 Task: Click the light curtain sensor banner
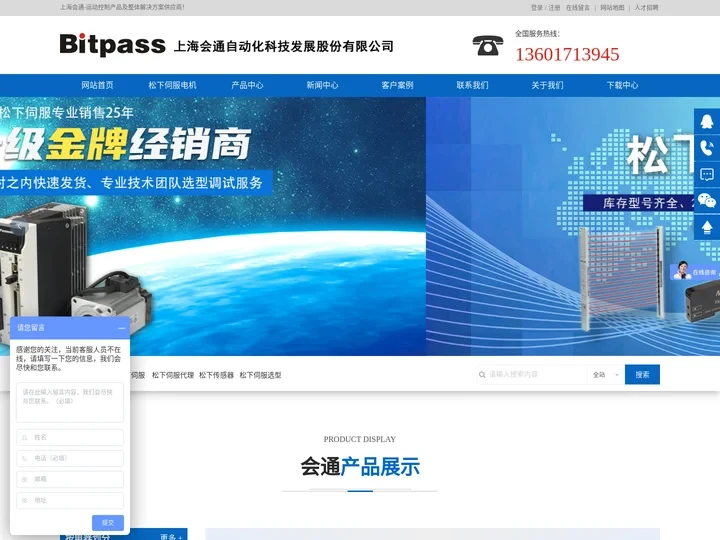pyautogui.click(x=573, y=226)
